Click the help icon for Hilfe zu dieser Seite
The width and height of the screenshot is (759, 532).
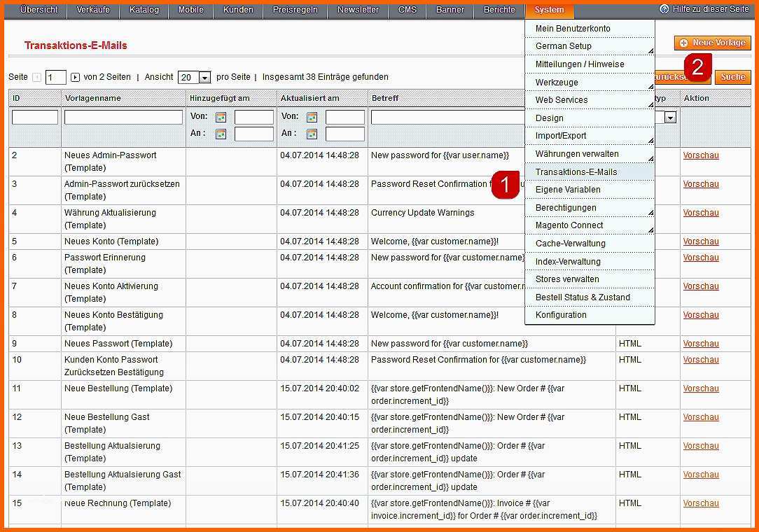pyautogui.click(x=664, y=9)
